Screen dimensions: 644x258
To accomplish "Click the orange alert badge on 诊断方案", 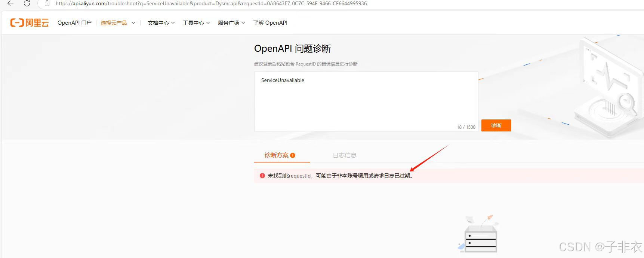I will coord(293,155).
